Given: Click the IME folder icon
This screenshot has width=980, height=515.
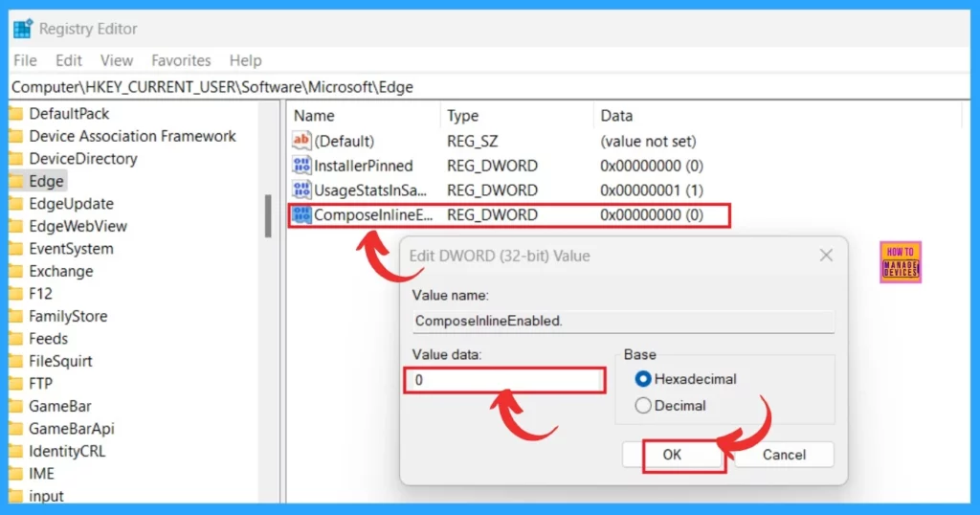Looking at the screenshot, I should 15,474.
